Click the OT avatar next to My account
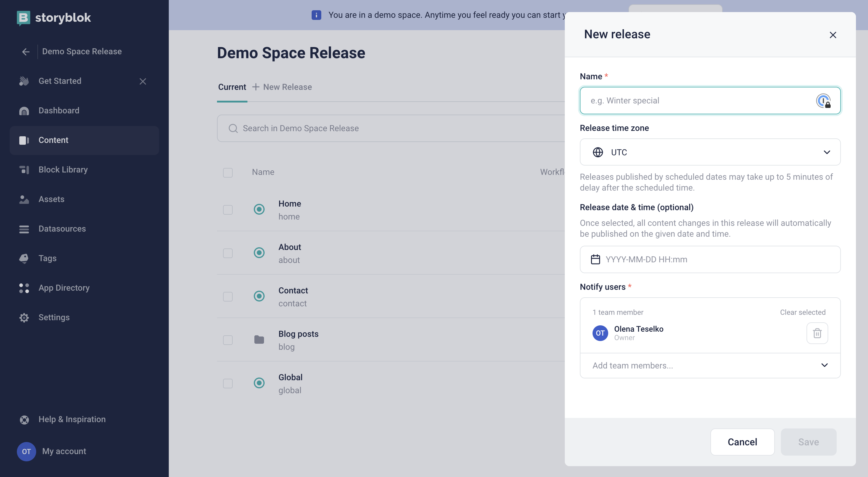Screen dimensions: 868x477 tap(26, 451)
